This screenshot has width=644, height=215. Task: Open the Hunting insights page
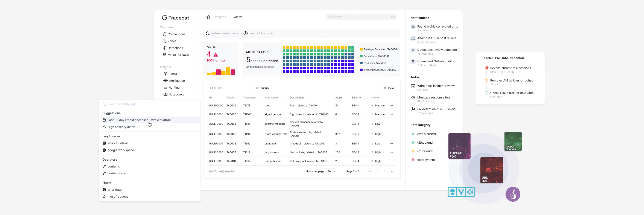(x=174, y=87)
